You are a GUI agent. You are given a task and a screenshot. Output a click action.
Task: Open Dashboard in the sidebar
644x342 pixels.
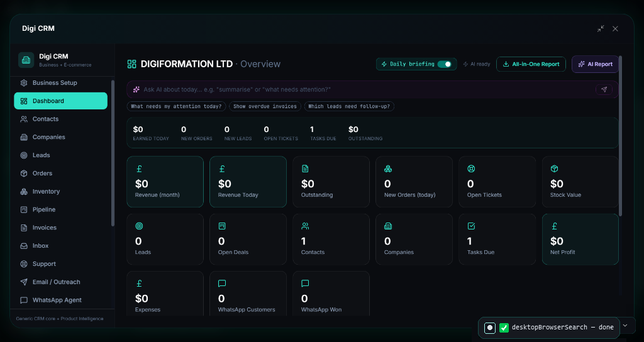61,101
